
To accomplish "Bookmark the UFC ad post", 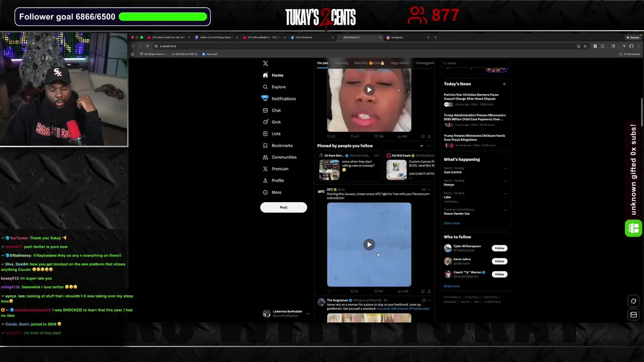I will point(423,291).
